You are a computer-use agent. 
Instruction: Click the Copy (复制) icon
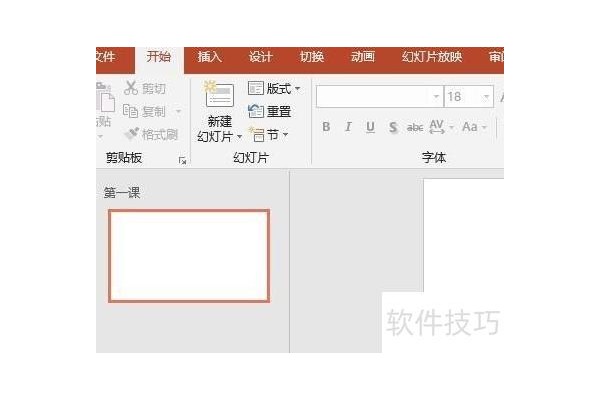pos(130,111)
